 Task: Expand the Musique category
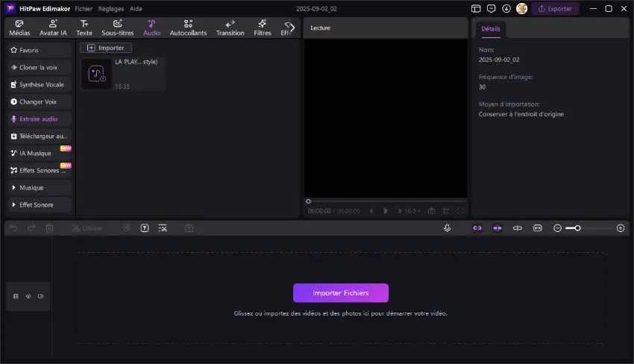click(x=40, y=188)
